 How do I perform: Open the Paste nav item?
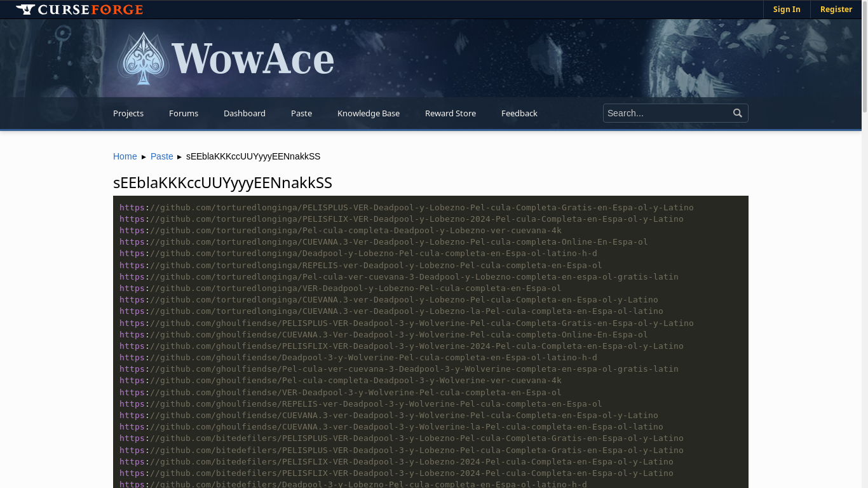point(301,113)
